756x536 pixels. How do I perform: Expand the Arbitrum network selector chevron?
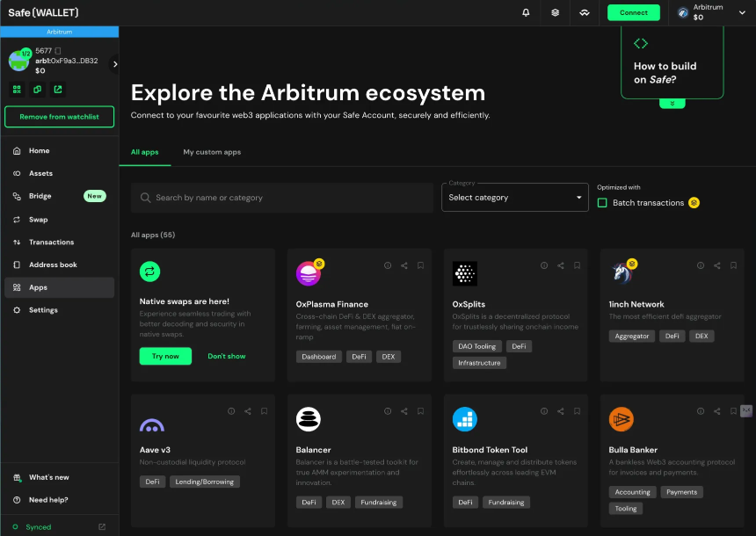[x=742, y=12]
